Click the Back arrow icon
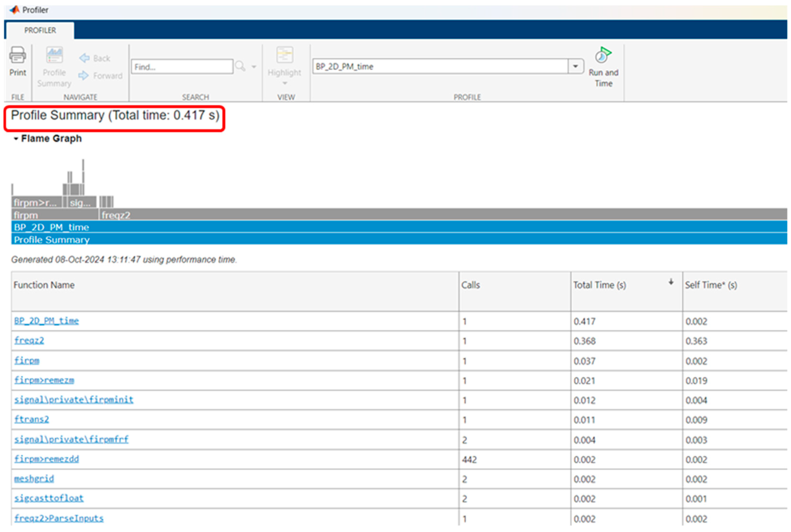 (x=85, y=58)
